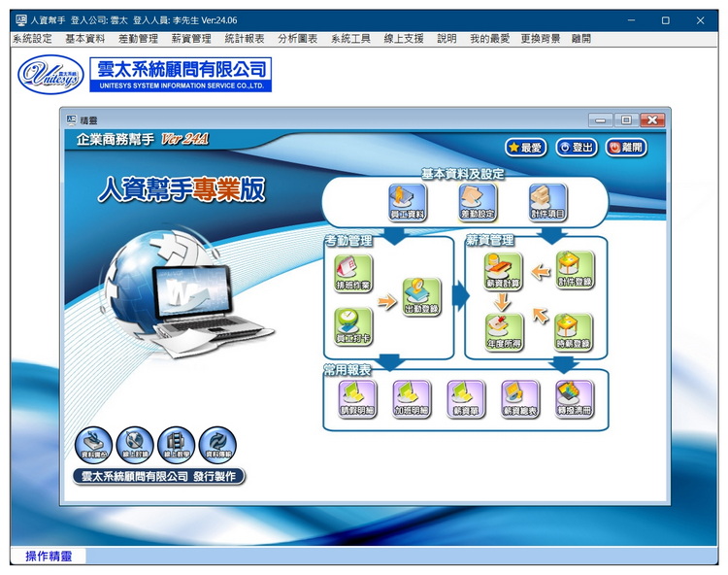Viewport: 728px width, 575px height.
Task: Open the 薪資計算 salary calculation icon
Action: [503, 271]
